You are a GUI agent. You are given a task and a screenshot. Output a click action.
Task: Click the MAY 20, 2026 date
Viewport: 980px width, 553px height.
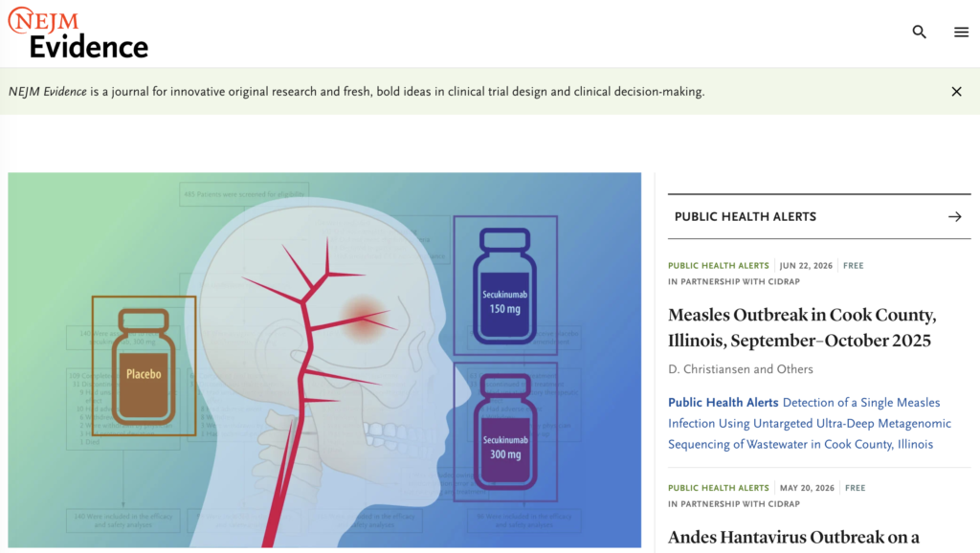pyautogui.click(x=807, y=488)
